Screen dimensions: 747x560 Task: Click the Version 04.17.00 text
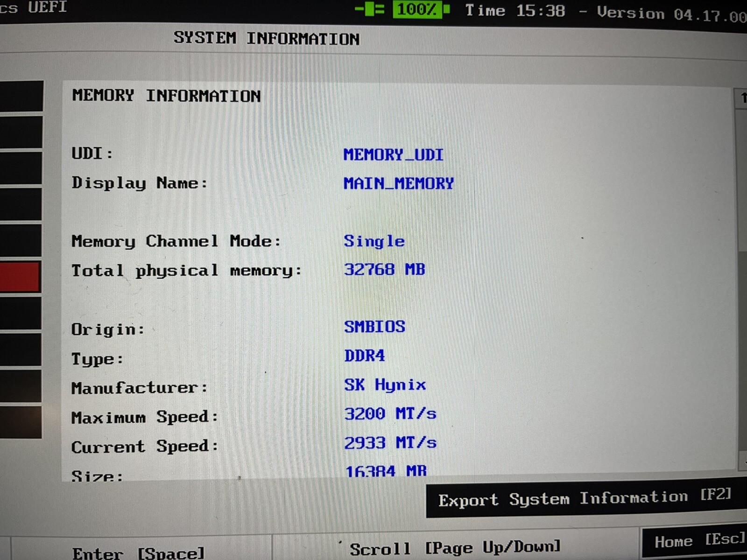(x=671, y=14)
